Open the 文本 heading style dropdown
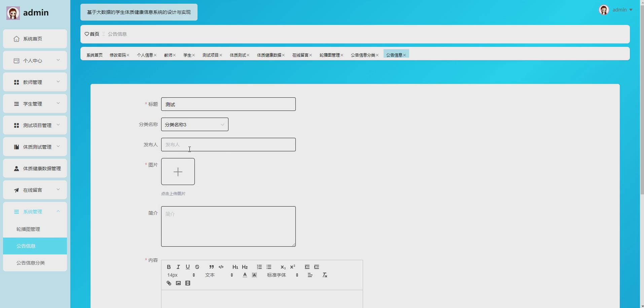 (219, 275)
